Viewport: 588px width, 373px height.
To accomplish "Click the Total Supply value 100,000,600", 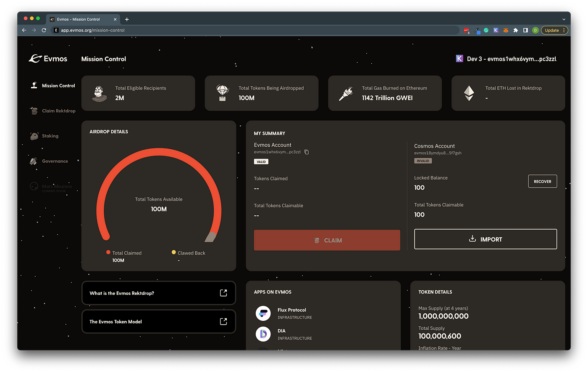I will [440, 336].
